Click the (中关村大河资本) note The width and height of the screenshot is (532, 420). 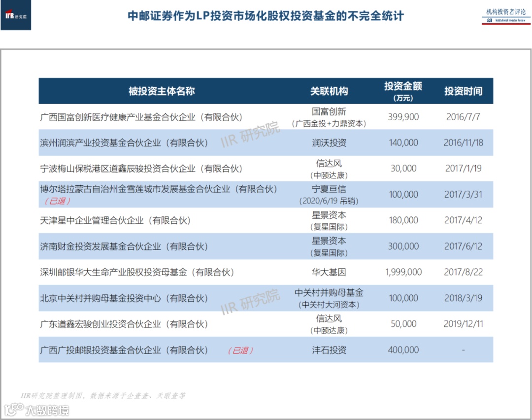point(329,305)
